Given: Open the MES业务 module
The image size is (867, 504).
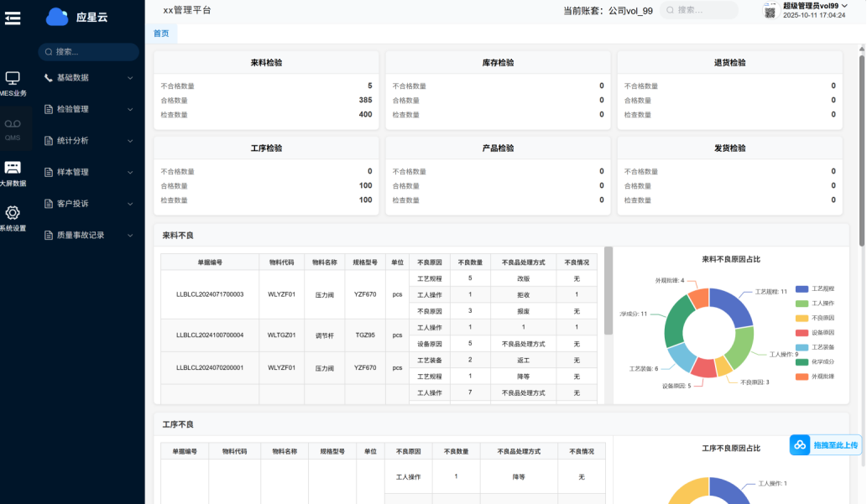Looking at the screenshot, I should point(13,84).
